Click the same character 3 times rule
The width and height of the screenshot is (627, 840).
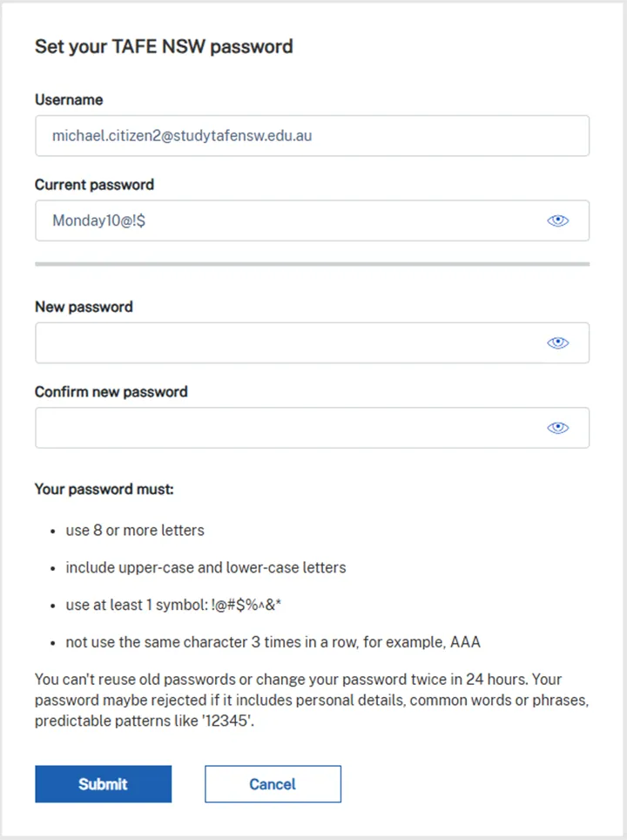(x=273, y=642)
